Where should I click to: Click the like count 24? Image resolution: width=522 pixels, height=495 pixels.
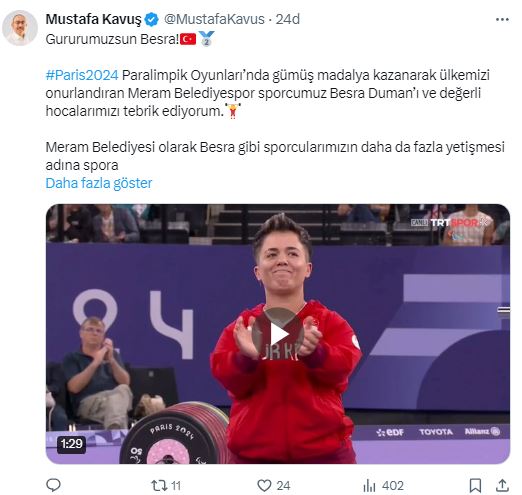[283, 486]
